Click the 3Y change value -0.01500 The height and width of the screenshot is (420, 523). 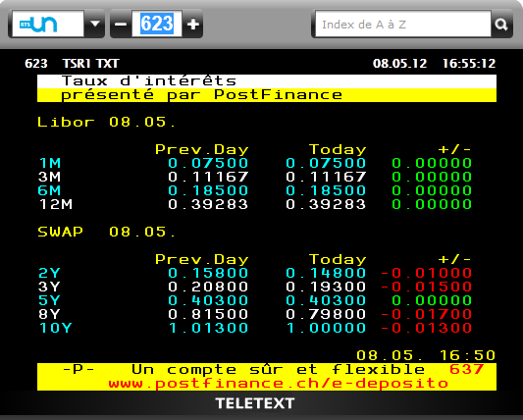(426, 287)
